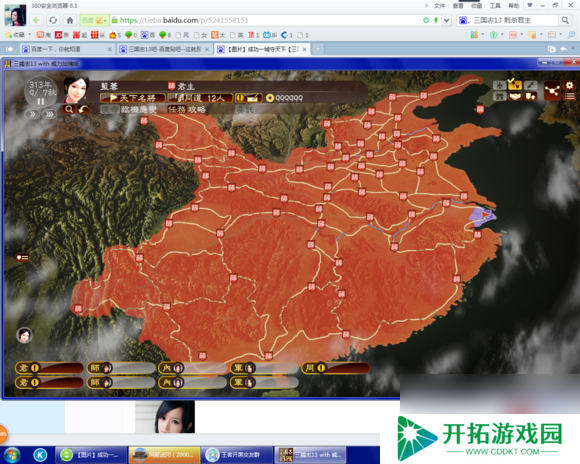The image size is (580, 464).
Task: Click the Windows Start orb
Action: click(x=11, y=455)
